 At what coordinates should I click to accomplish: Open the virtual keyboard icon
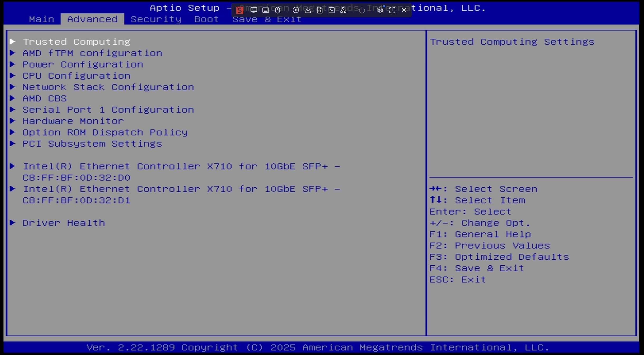(x=266, y=10)
